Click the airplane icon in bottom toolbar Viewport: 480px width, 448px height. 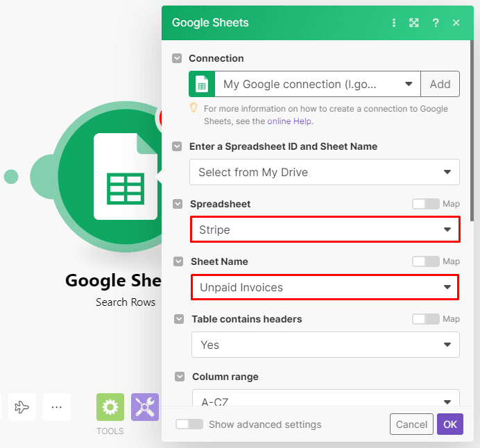pos(22,408)
